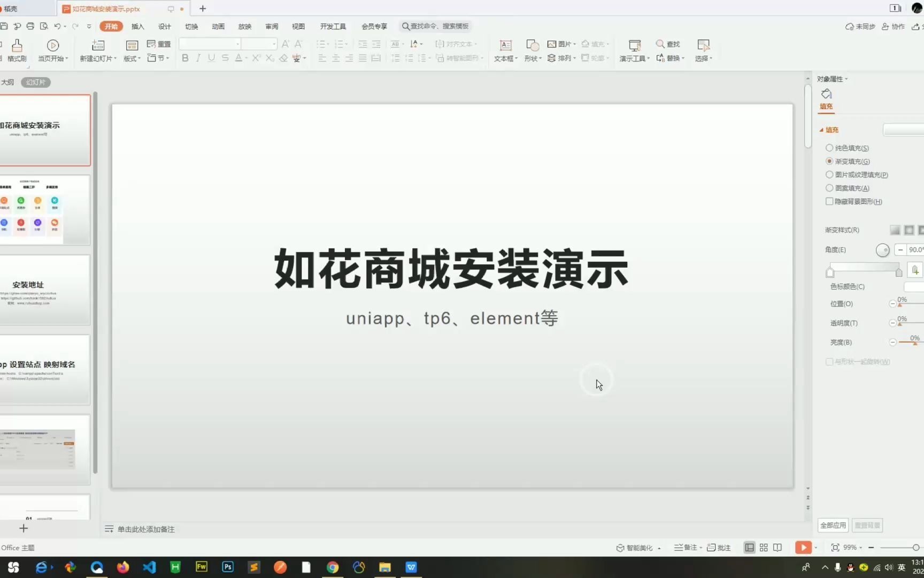Open the Layout (版式) icon

(x=132, y=45)
